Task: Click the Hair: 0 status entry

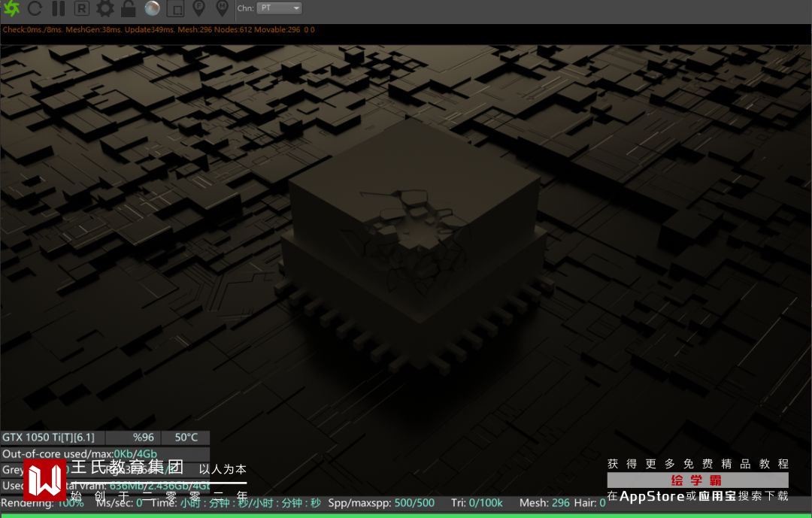Action: (x=590, y=503)
